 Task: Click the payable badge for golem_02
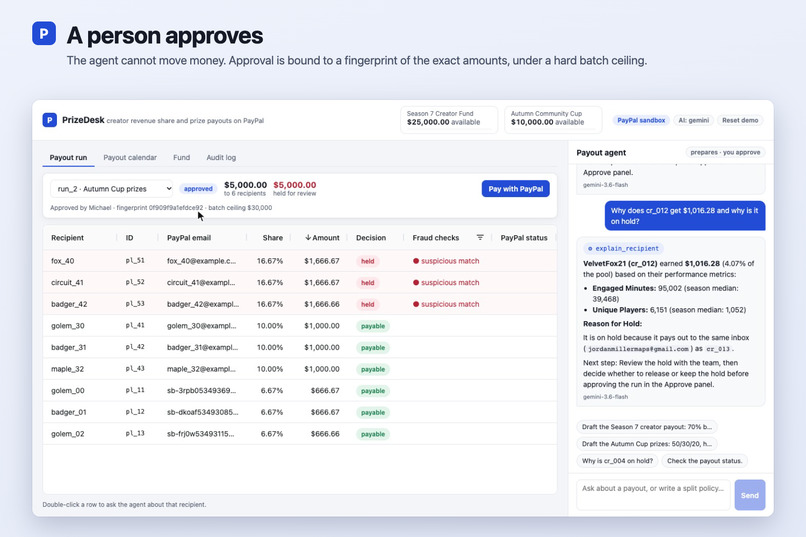373,434
